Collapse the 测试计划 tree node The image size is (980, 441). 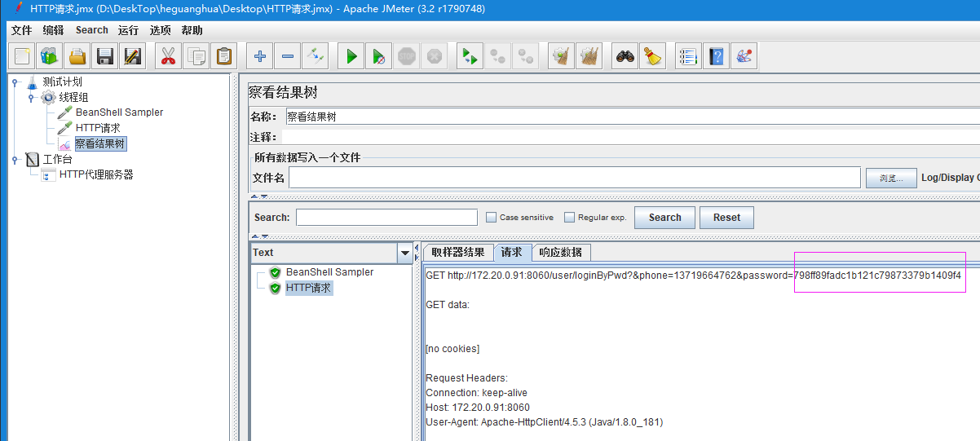click(x=15, y=82)
